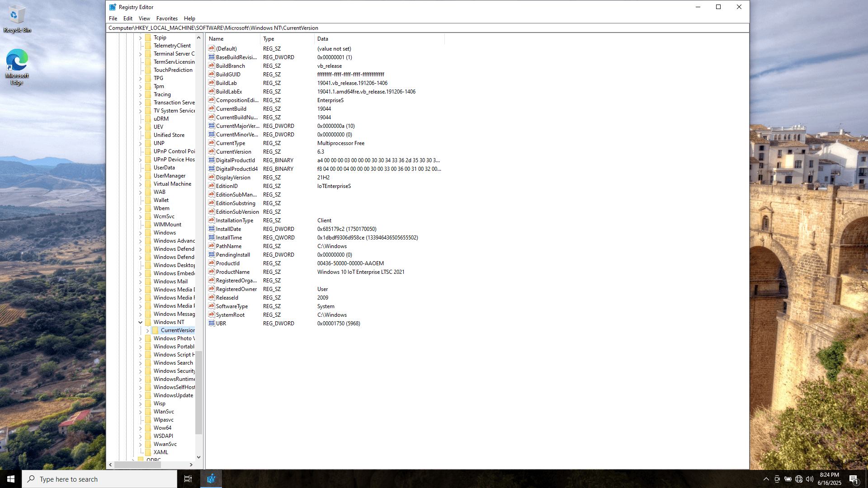Expand the Tcpip tree node

[x=141, y=38]
